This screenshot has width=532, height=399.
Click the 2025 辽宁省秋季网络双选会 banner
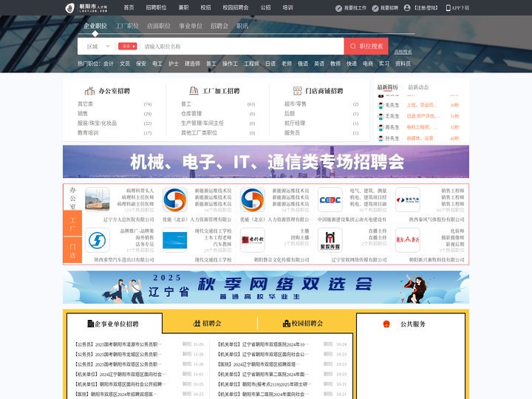click(266, 287)
